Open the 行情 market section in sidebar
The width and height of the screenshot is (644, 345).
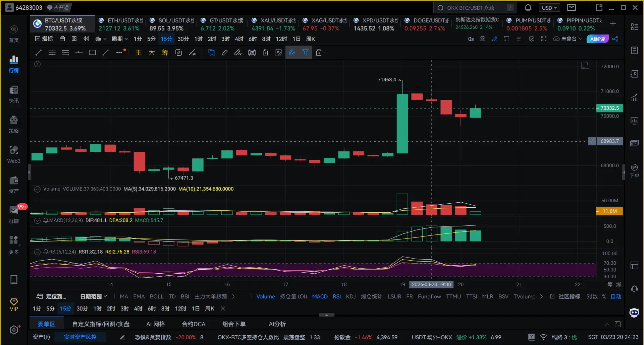pos(14,64)
